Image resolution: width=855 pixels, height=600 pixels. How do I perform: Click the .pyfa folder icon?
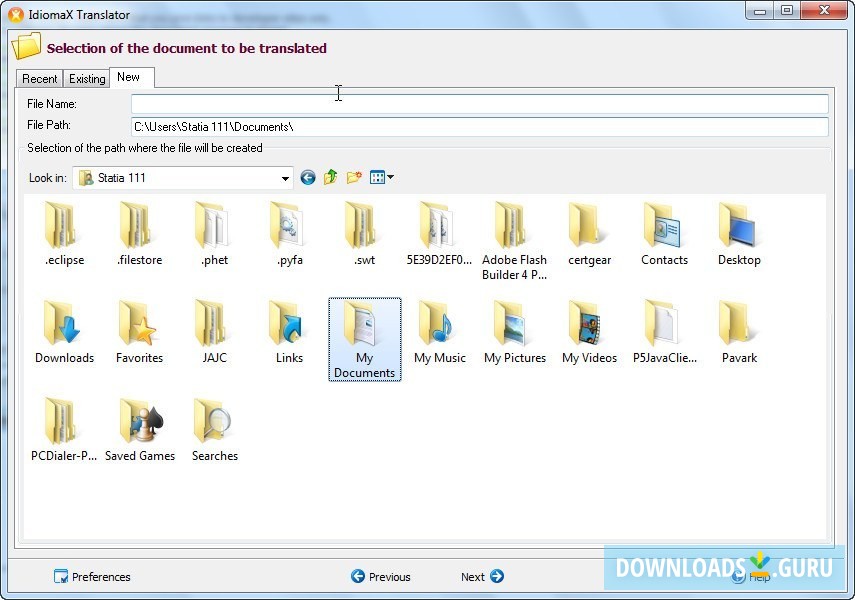[287, 226]
